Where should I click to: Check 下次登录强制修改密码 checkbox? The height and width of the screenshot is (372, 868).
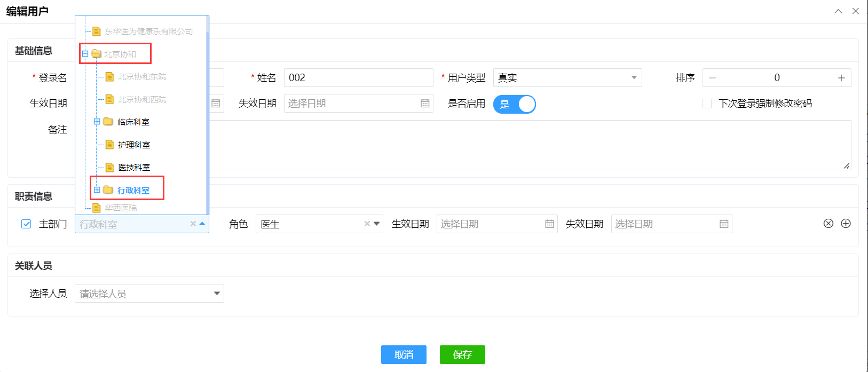(x=707, y=104)
